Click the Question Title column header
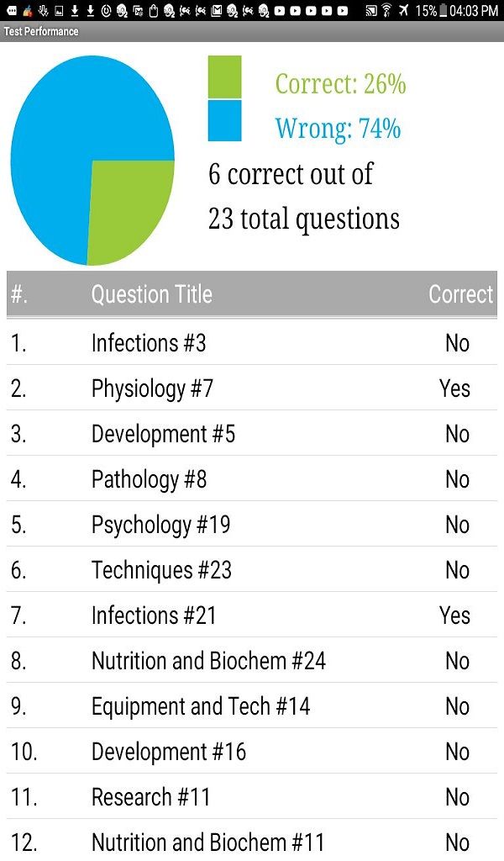 pos(151,294)
